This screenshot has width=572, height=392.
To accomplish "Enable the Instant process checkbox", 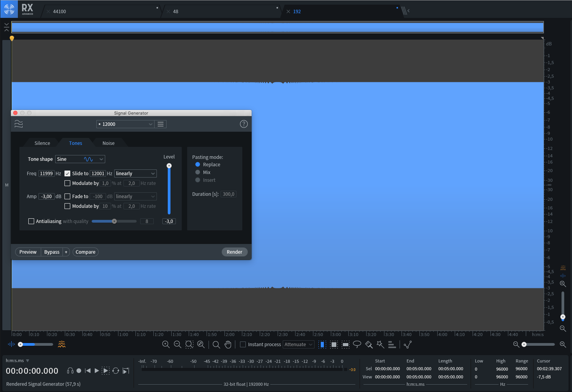I will 243,345.
